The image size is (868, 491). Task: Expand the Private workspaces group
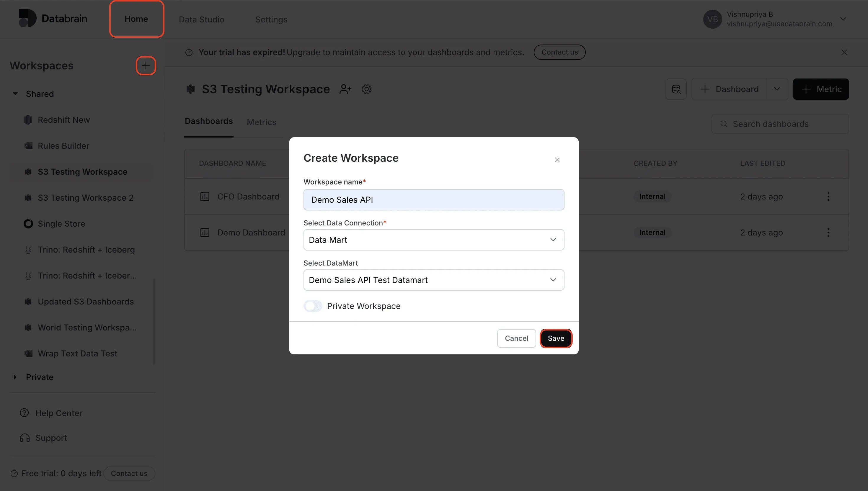coord(15,377)
